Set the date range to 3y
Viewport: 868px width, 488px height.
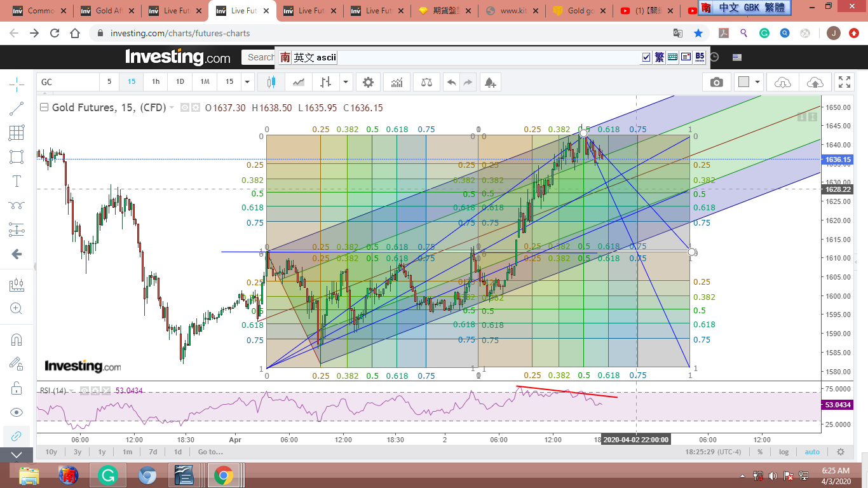(77, 452)
